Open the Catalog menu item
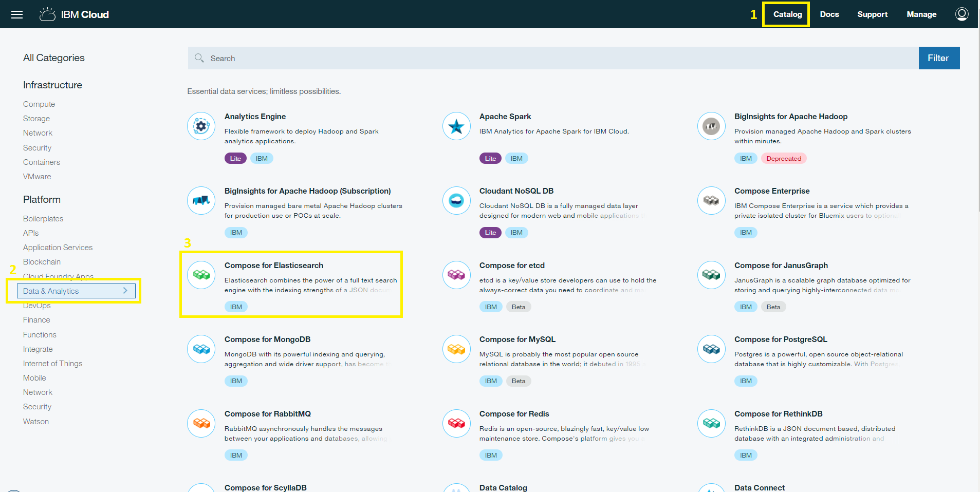The height and width of the screenshot is (492, 980). [787, 14]
